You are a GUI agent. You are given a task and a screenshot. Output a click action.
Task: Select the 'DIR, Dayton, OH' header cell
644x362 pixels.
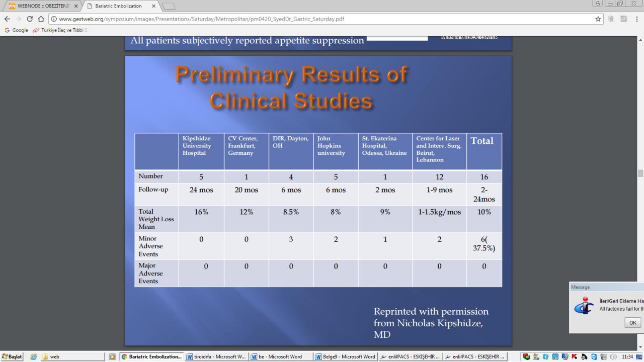[x=291, y=151]
